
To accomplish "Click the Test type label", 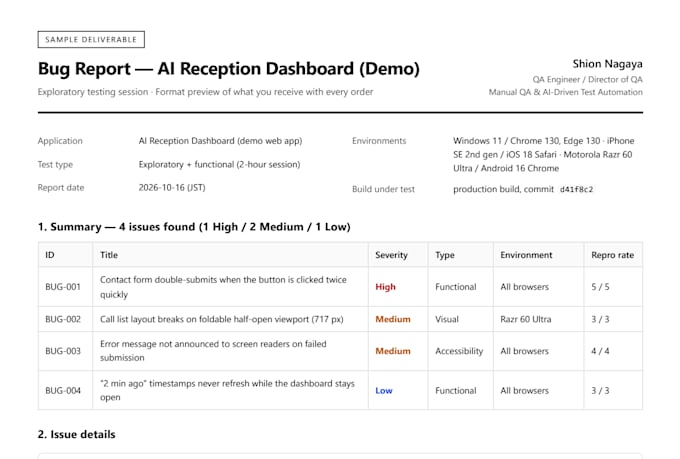I will coord(55,164).
